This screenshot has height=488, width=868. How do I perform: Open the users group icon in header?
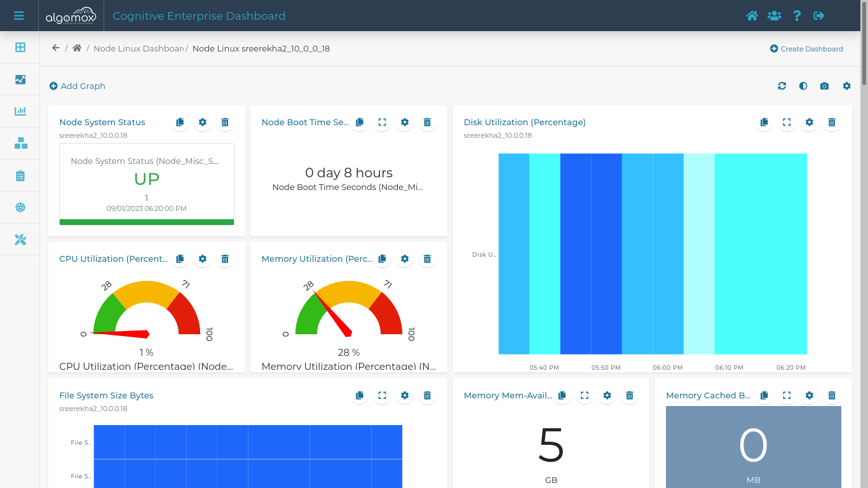click(774, 16)
